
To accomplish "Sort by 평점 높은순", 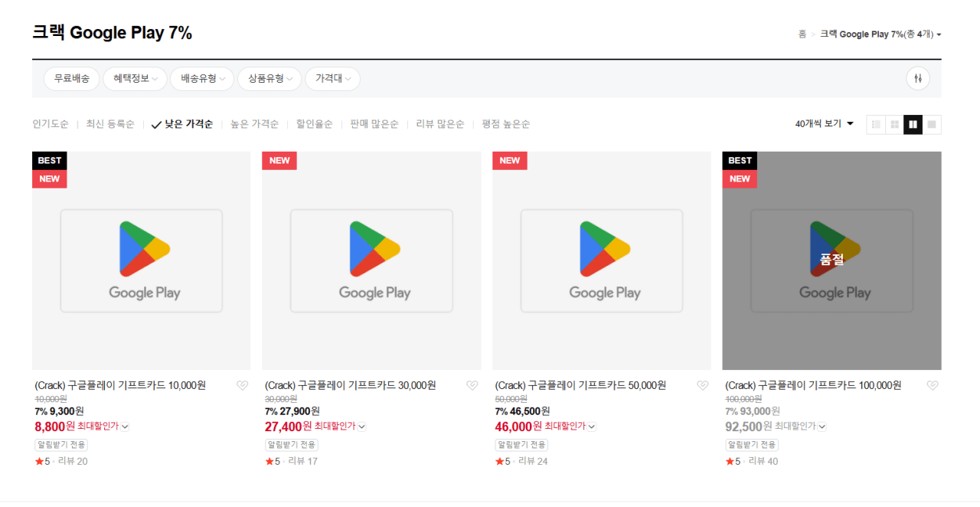I will 506,124.
